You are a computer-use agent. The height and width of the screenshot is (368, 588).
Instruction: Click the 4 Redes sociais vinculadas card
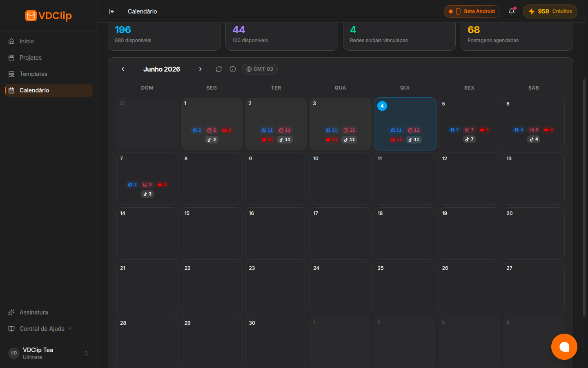coord(399,36)
